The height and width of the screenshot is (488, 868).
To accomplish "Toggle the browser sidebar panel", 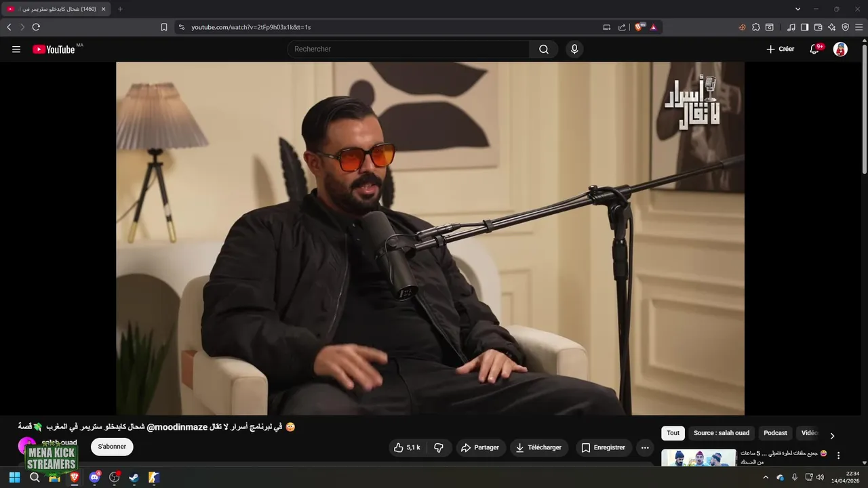I will [x=804, y=27].
